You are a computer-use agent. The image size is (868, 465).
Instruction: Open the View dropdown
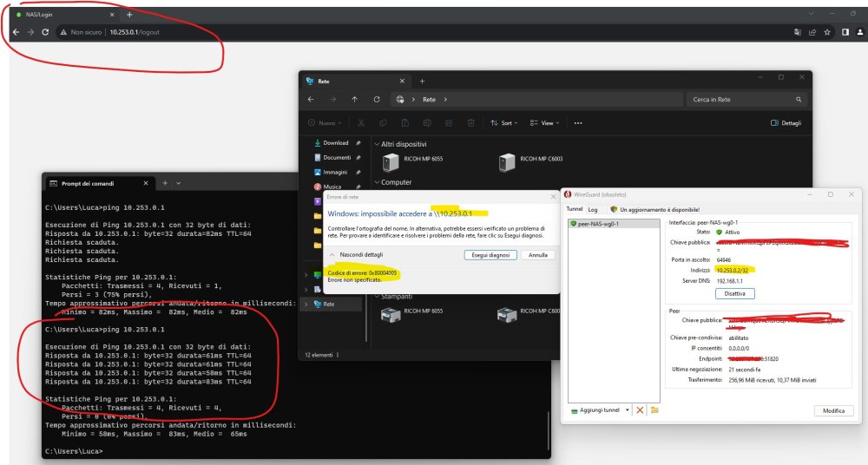(544, 123)
